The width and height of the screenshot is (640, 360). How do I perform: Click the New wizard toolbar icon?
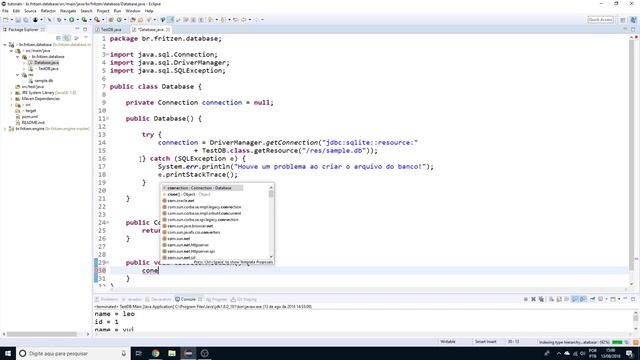pyautogui.click(x=6, y=20)
